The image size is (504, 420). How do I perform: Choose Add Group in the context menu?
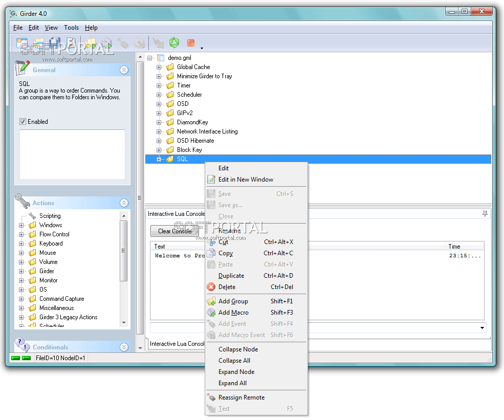[256, 301]
